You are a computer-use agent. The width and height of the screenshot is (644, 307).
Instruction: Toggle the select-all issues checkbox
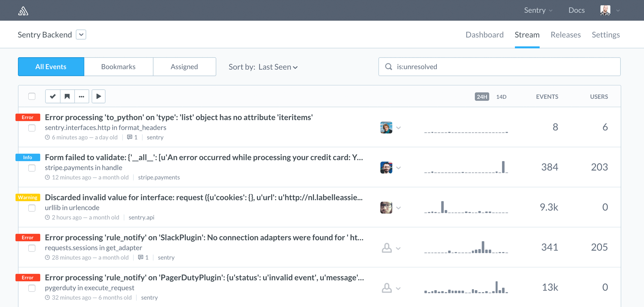pyautogui.click(x=32, y=96)
